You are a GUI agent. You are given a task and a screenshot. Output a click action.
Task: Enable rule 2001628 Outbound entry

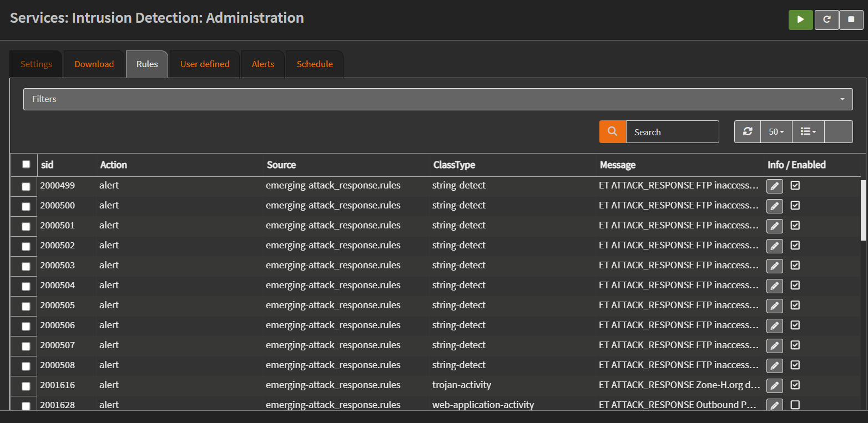click(795, 405)
